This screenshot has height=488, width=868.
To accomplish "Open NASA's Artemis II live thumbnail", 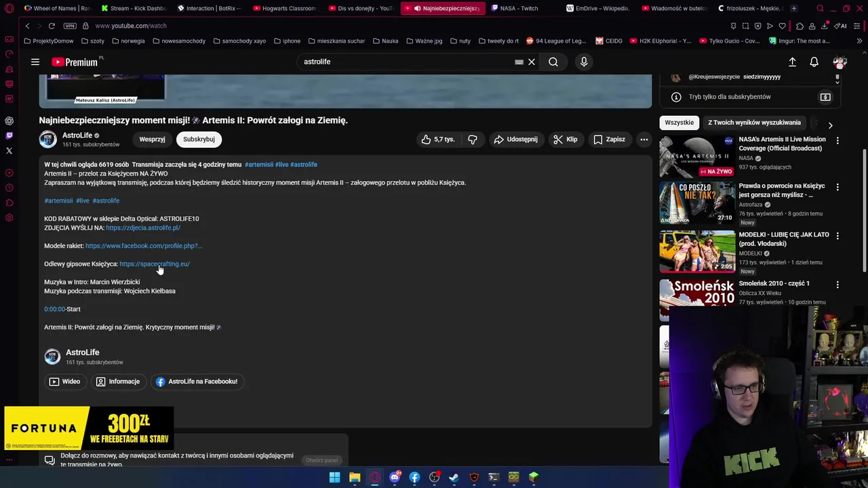I will tap(697, 157).
